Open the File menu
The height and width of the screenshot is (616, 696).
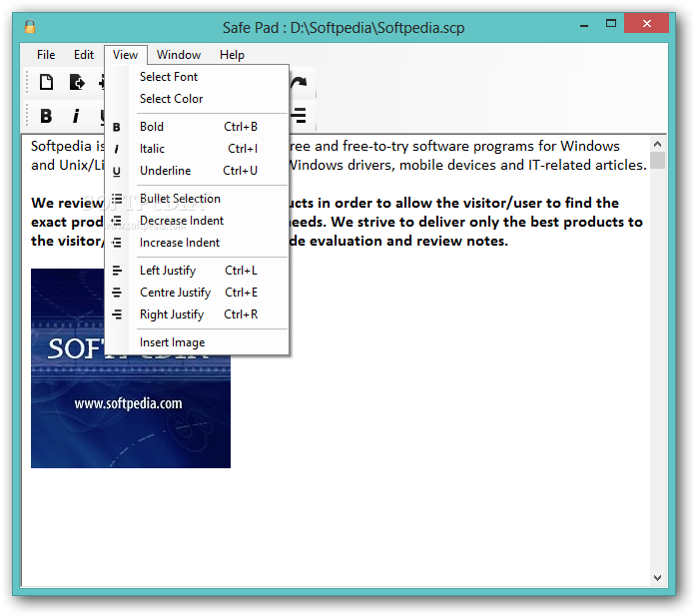click(x=46, y=55)
